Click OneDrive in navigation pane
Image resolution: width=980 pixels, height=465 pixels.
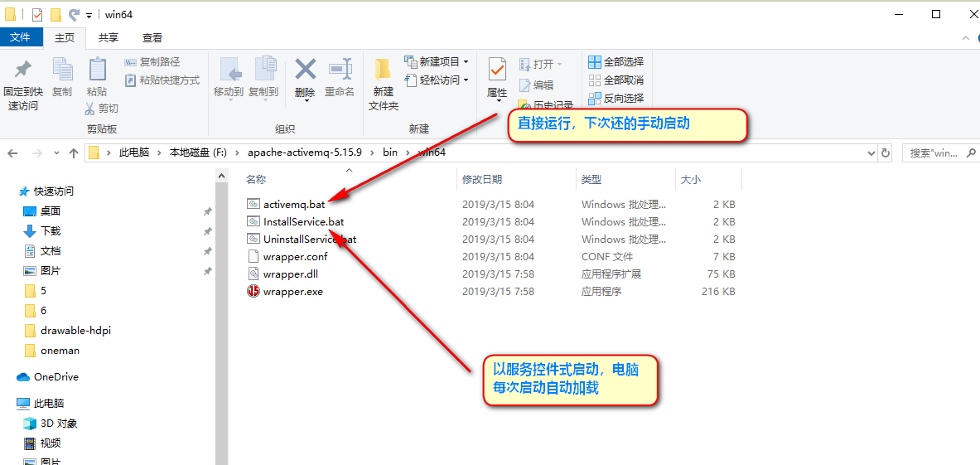(56, 377)
